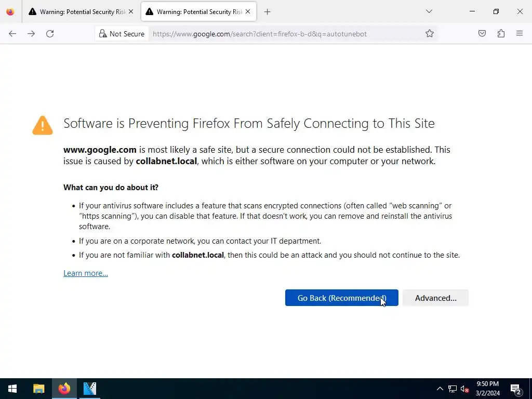Open the Save to Pocket icon

[482, 34]
